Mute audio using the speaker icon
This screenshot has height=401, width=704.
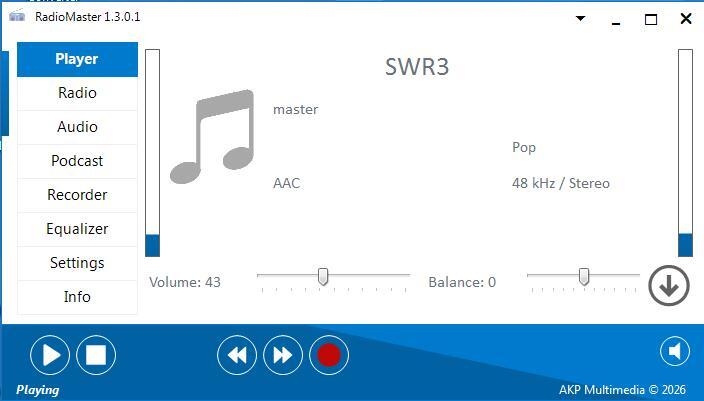point(676,351)
